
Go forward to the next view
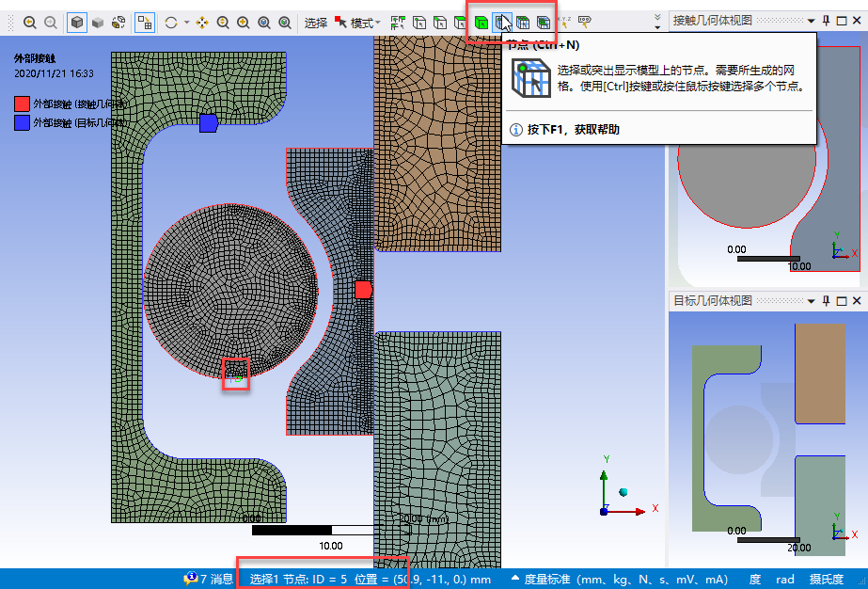[x=51, y=23]
